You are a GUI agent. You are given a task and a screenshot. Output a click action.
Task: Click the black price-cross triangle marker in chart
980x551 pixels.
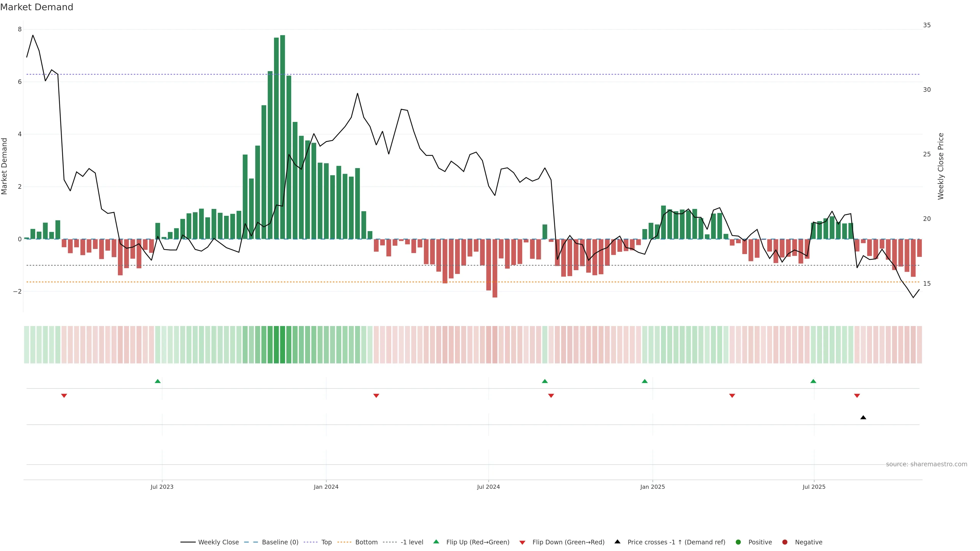click(x=863, y=417)
